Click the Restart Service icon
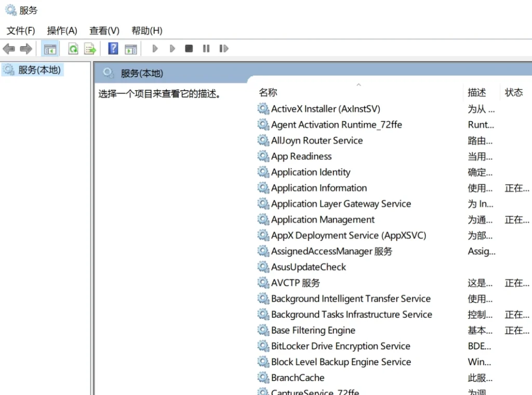Screen dimensions: 532x395 pyautogui.click(x=223, y=48)
